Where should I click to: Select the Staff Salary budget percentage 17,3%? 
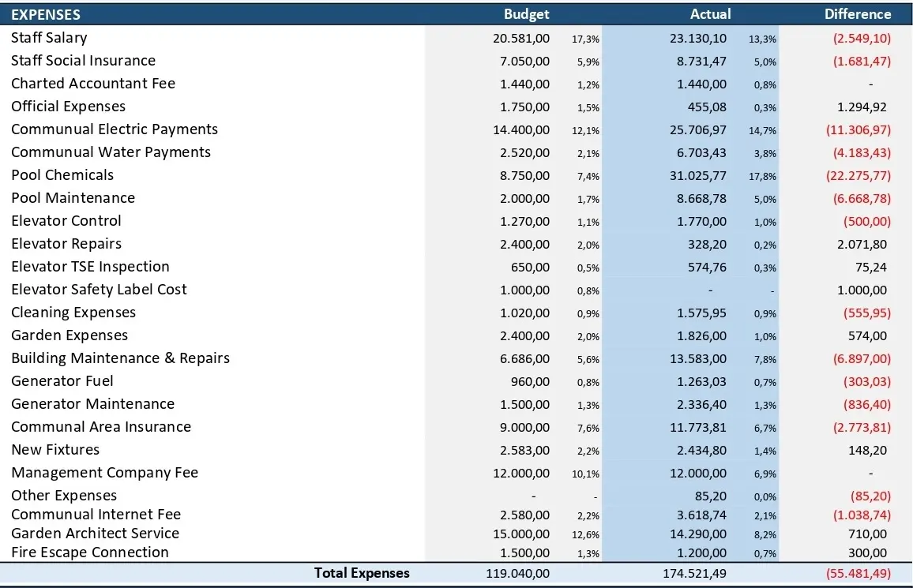pos(585,39)
